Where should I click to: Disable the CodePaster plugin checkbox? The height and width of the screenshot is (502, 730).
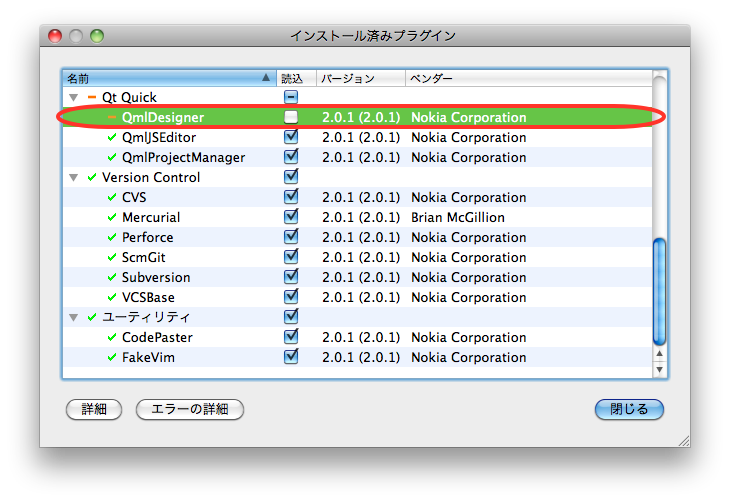click(291, 337)
